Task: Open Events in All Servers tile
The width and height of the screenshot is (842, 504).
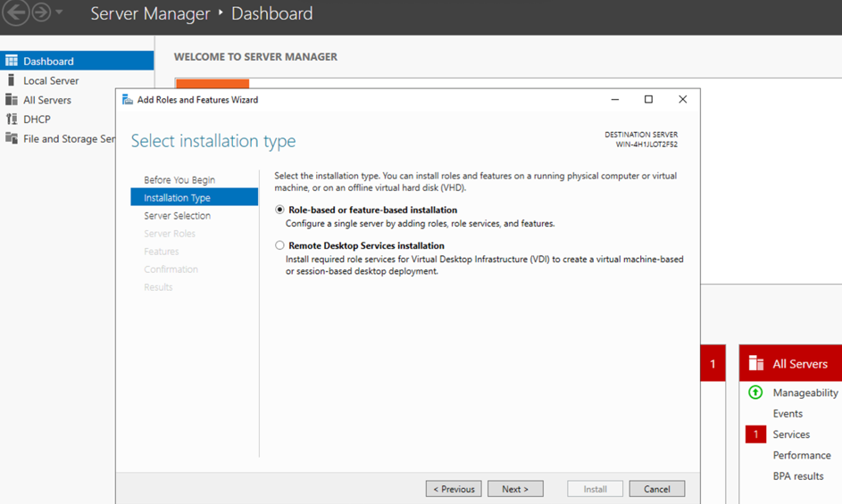Action: (x=788, y=413)
